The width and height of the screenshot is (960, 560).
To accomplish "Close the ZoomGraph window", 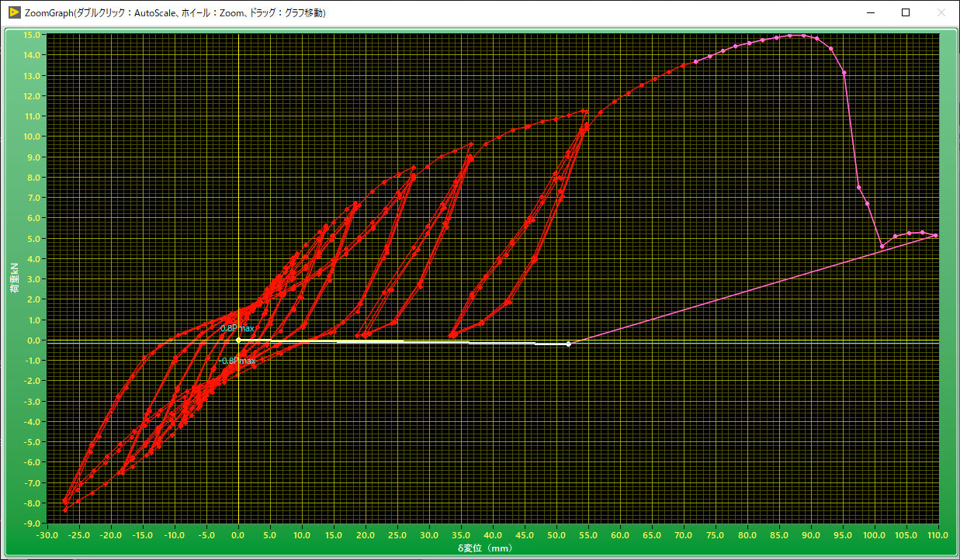I will [941, 13].
